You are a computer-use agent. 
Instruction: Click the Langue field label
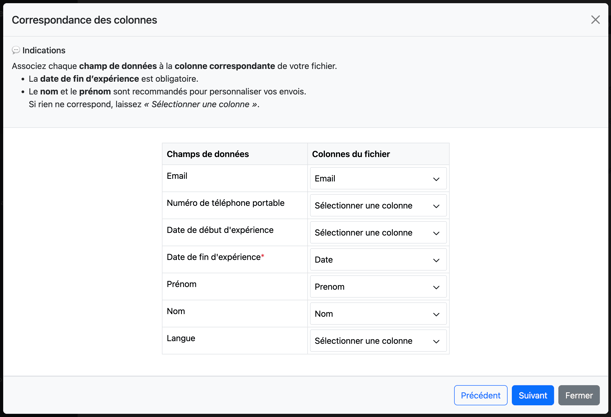pos(181,338)
